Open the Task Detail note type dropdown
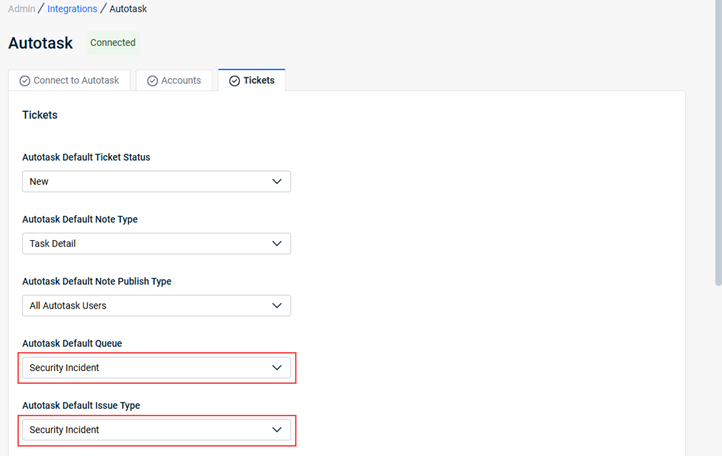Image resolution: width=722 pixels, height=456 pixels. (x=157, y=244)
